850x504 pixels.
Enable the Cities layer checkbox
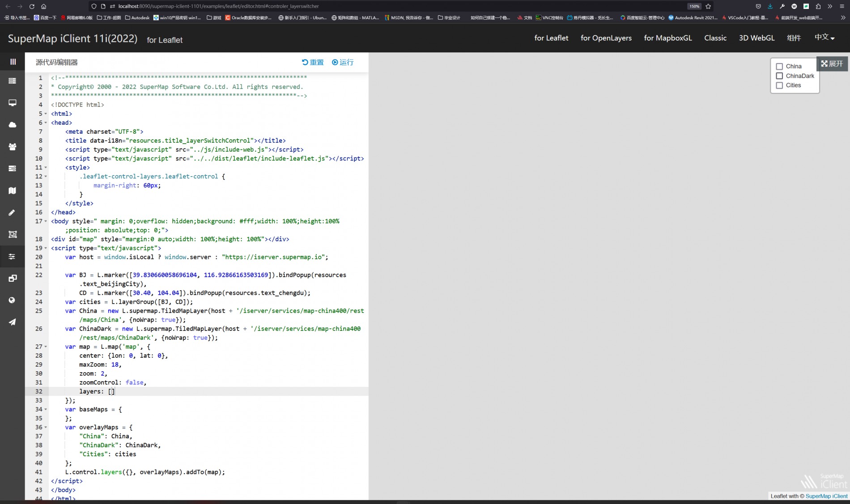pos(779,85)
